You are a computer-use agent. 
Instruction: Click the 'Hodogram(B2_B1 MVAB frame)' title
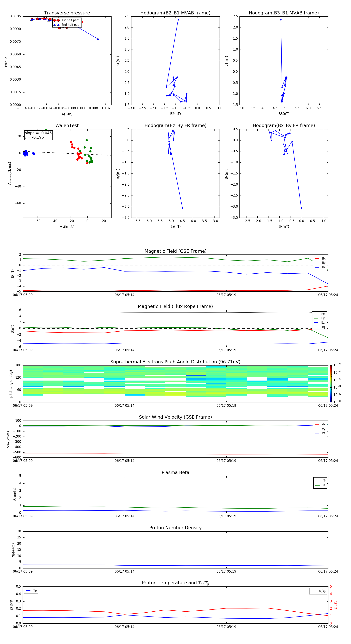(175, 13)
